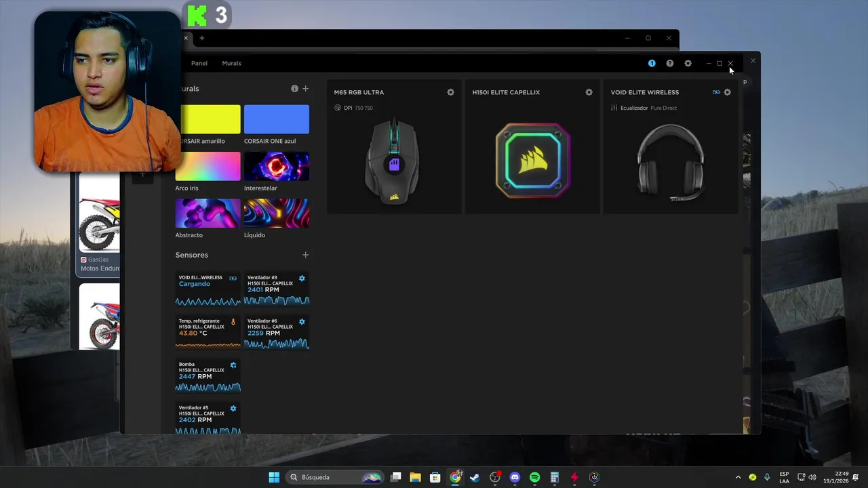Select the Líquido mural thumbnail

pyautogui.click(x=277, y=213)
